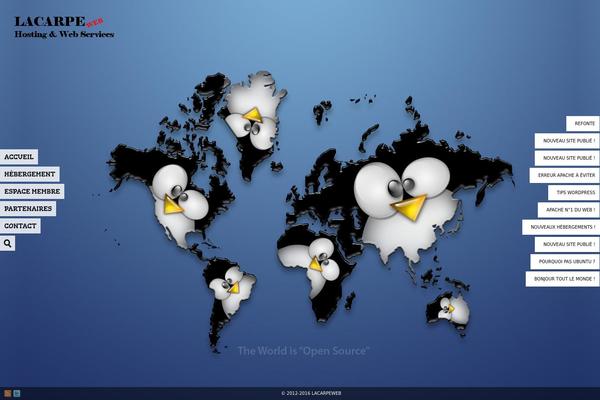This screenshot has height=400, width=600.
Task: Select PARTENAIRES in the left menu
Action: [28, 209]
